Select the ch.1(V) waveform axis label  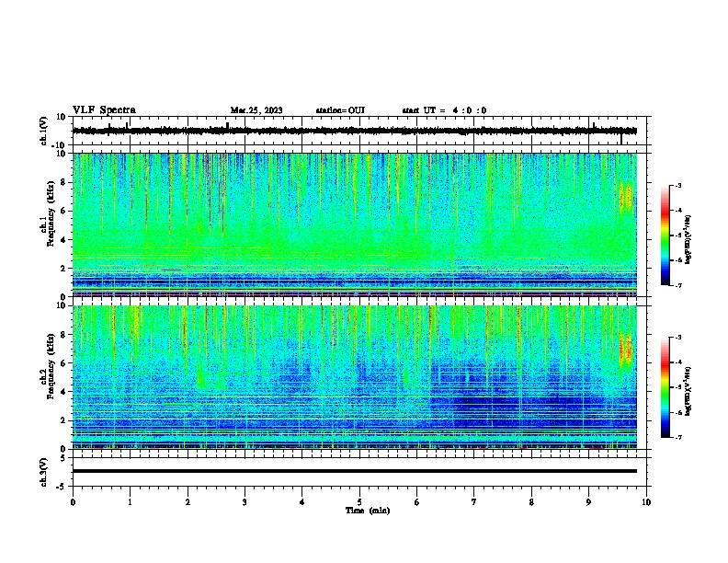[x=44, y=131]
